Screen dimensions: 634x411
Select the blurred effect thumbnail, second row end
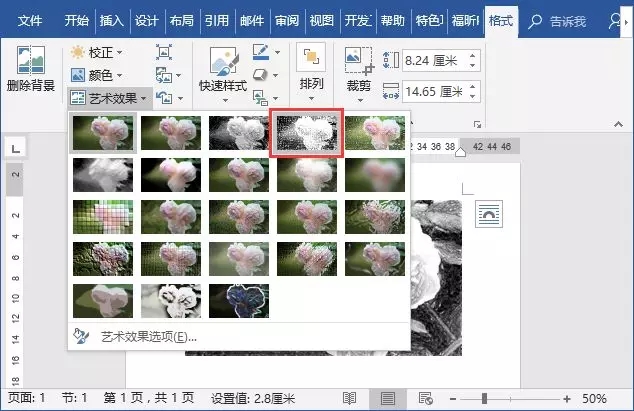click(375, 175)
